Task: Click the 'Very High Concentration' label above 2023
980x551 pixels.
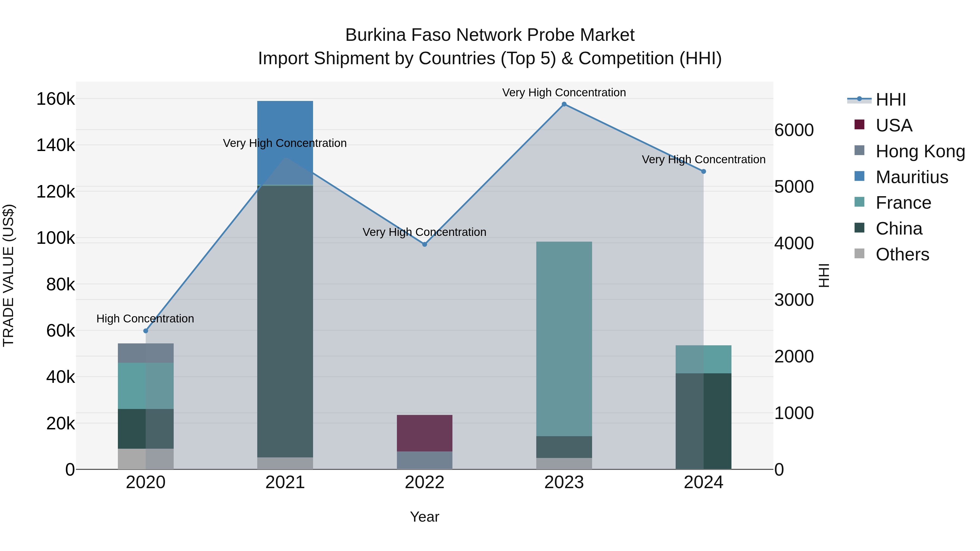Action: pos(564,93)
